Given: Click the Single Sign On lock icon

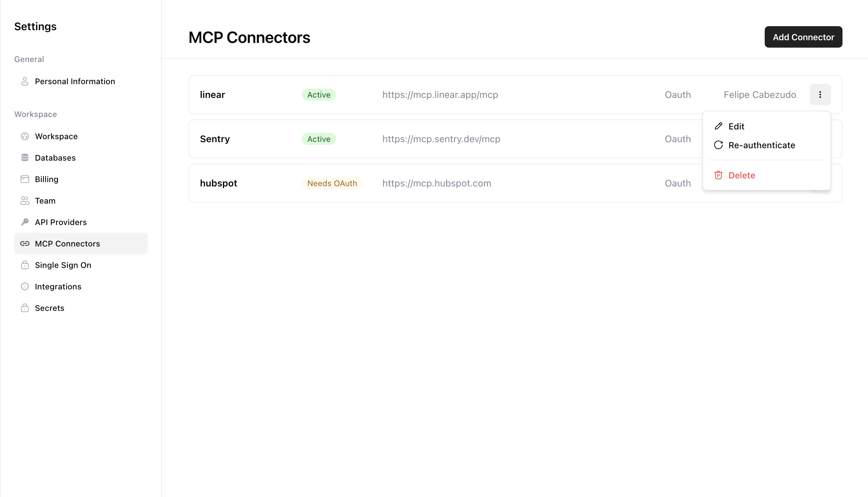Looking at the screenshot, I should [x=24, y=265].
